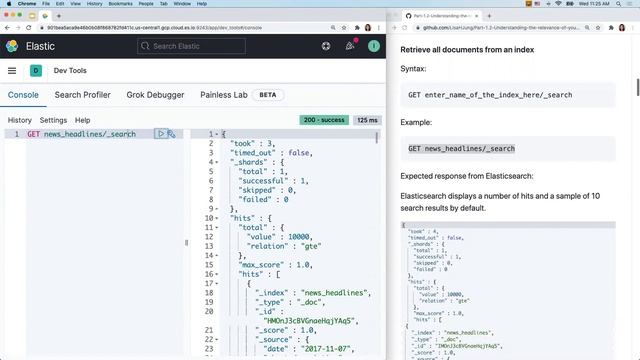This screenshot has height=360, width=640.
Task: Open Chrome profile in the GitHub window
Action: pos(622,28)
